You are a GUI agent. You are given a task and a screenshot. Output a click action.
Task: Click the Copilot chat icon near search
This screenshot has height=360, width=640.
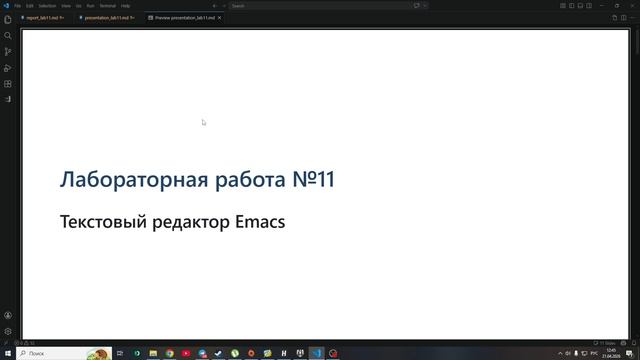[417, 6]
